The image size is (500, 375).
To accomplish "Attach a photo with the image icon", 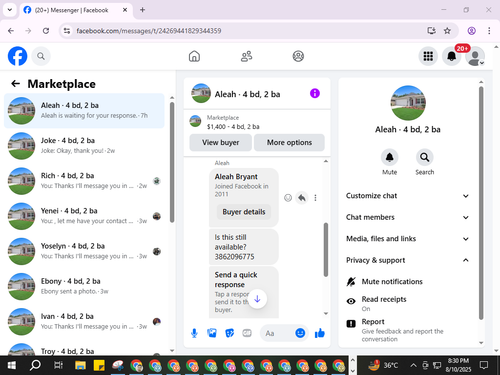I will 212,333.
